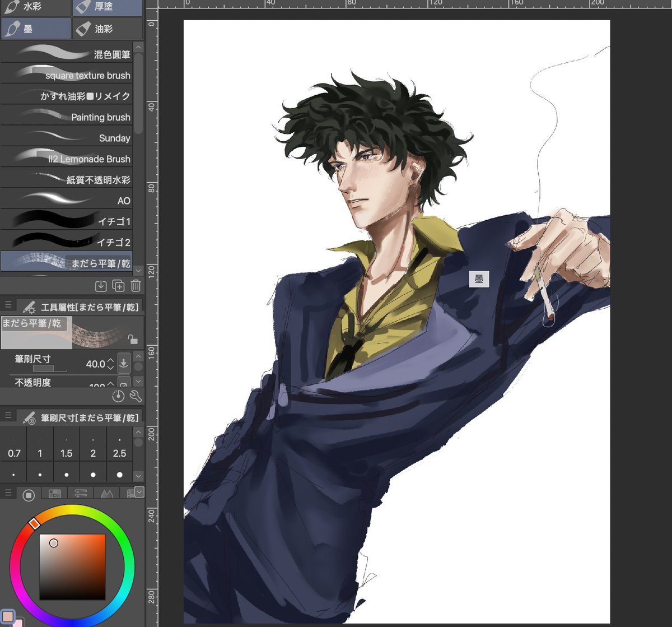Open the color panel hamburger menu
This screenshot has width=672, height=627.
coord(8,492)
